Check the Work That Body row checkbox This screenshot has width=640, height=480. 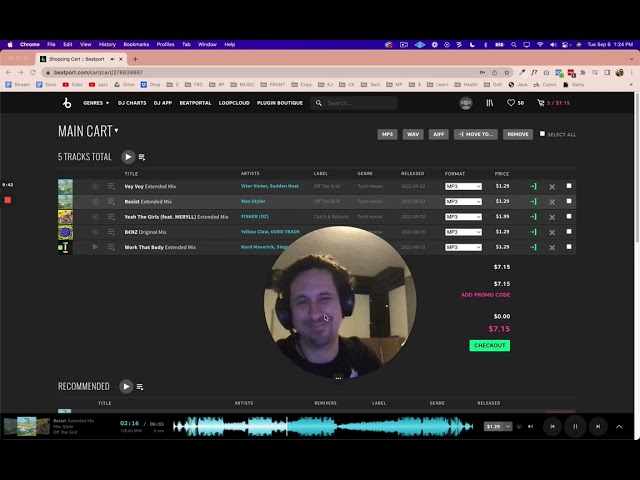[569, 247]
